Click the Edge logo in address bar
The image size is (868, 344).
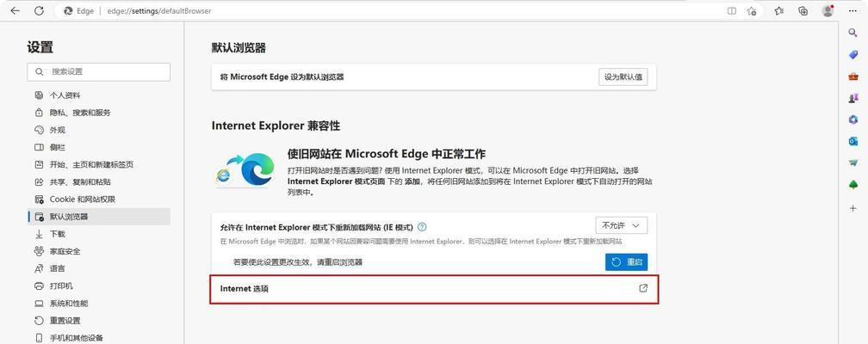click(x=68, y=11)
